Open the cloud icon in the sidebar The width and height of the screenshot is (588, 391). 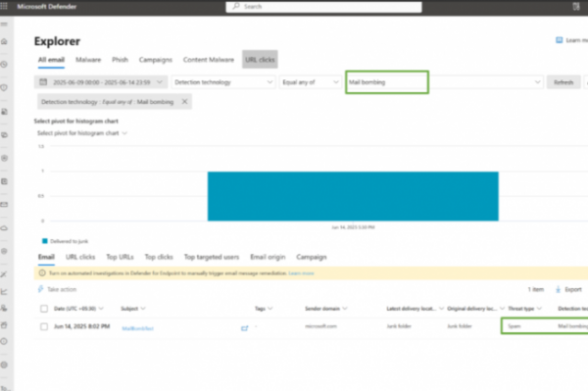4,228
